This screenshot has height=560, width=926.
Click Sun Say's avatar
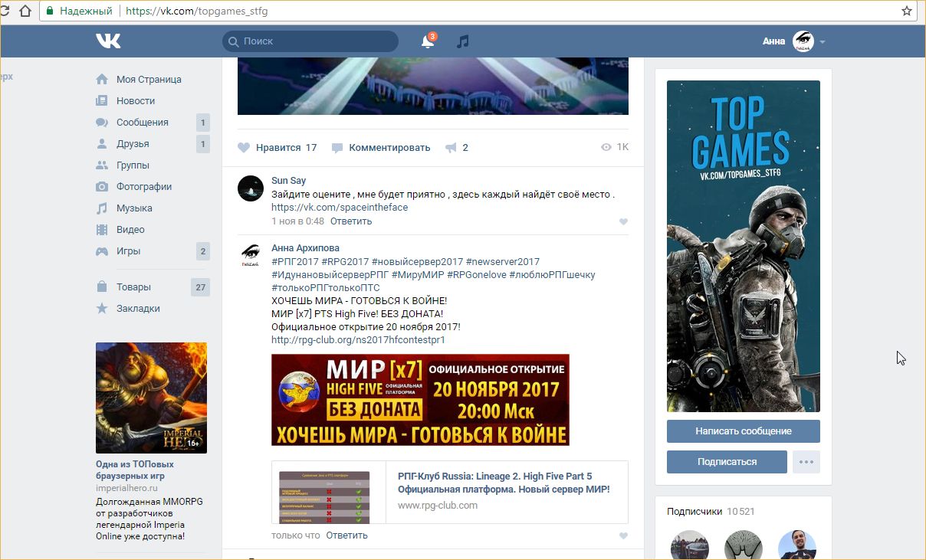[x=251, y=188]
